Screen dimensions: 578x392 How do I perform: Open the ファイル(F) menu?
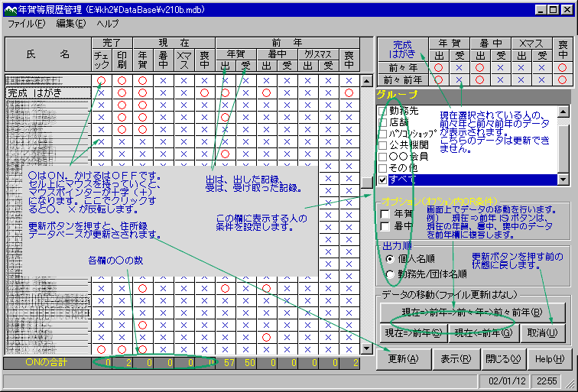point(27,23)
